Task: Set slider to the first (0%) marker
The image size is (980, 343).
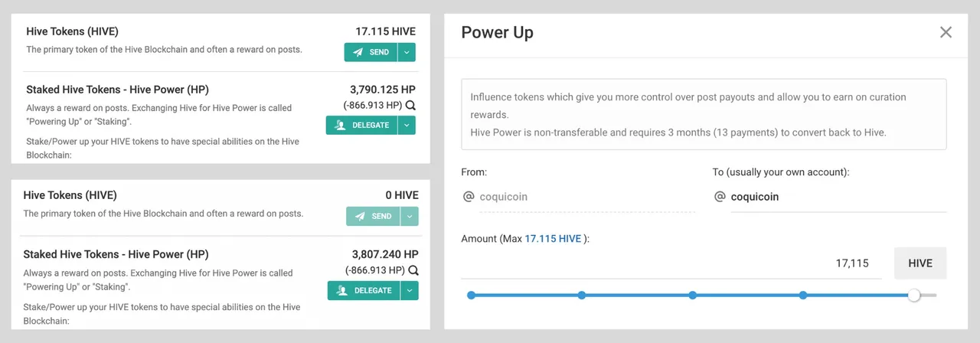Action: tap(471, 295)
